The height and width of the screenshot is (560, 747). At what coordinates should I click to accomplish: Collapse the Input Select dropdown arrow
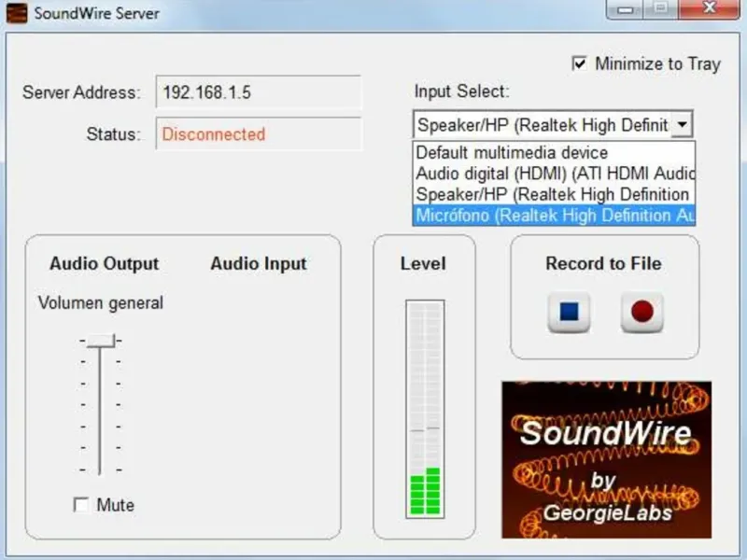click(x=682, y=125)
